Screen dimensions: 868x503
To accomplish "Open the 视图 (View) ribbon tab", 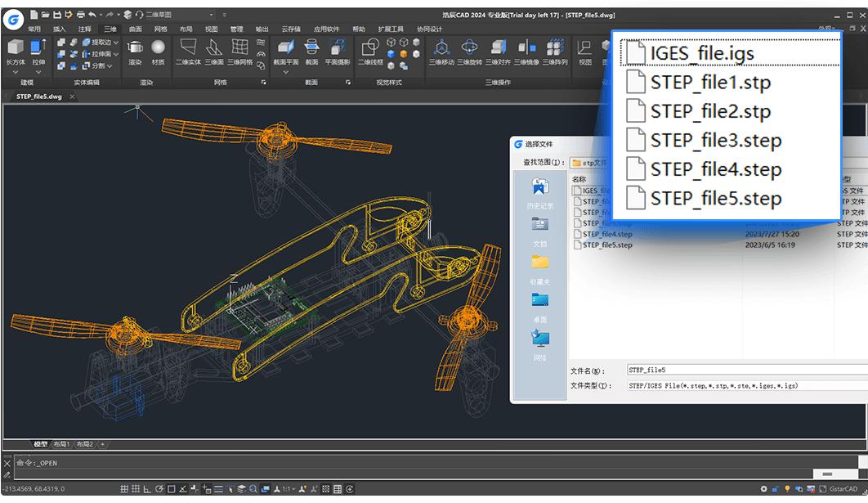I will (x=211, y=29).
